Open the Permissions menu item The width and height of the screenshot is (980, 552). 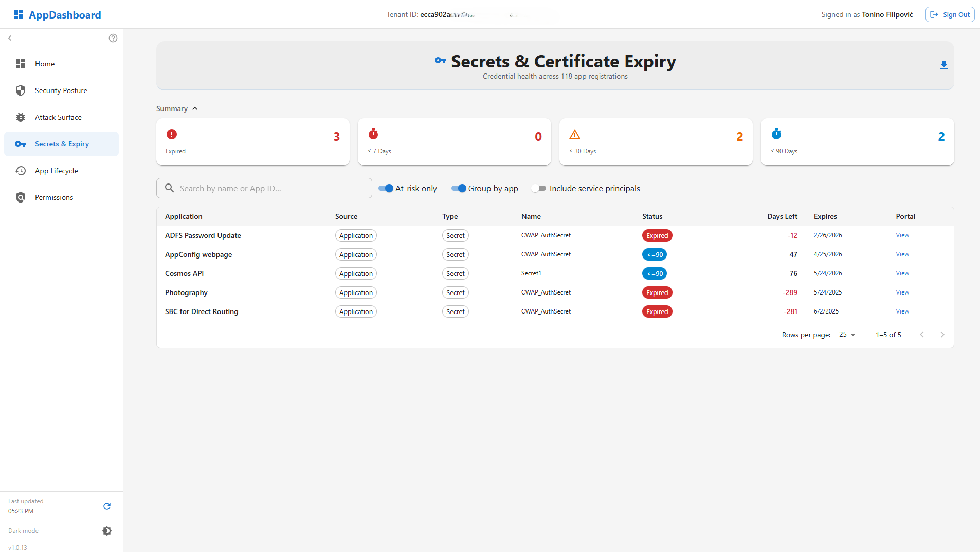coord(54,197)
